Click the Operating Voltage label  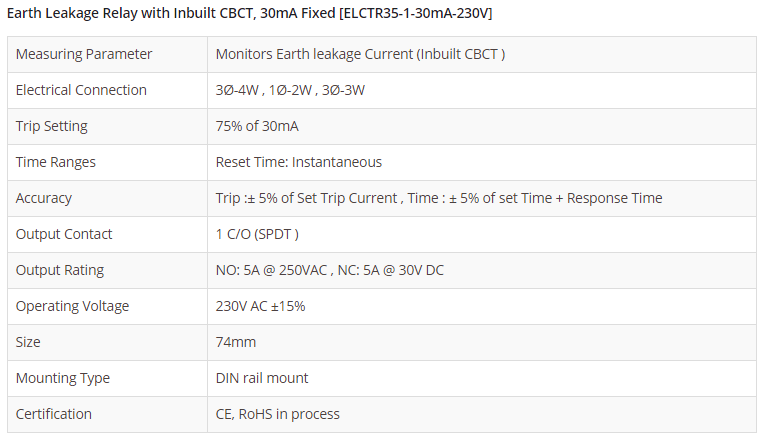[72, 306]
